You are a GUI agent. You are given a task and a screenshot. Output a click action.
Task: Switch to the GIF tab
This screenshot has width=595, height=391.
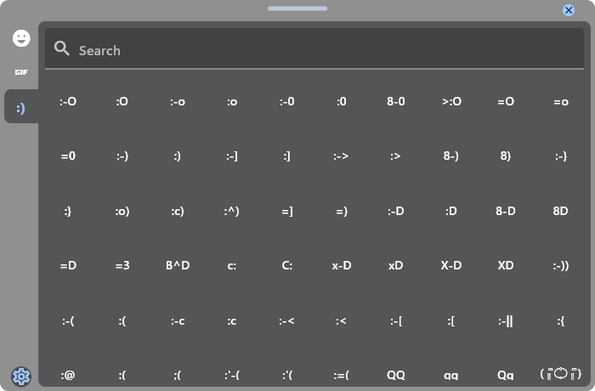(21, 72)
